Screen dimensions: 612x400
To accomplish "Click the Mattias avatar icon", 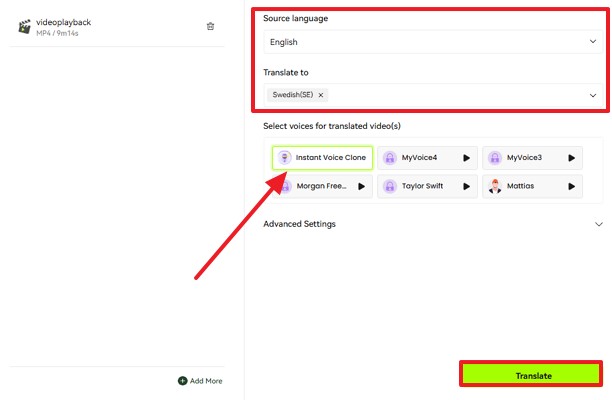I will pyautogui.click(x=495, y=186).
